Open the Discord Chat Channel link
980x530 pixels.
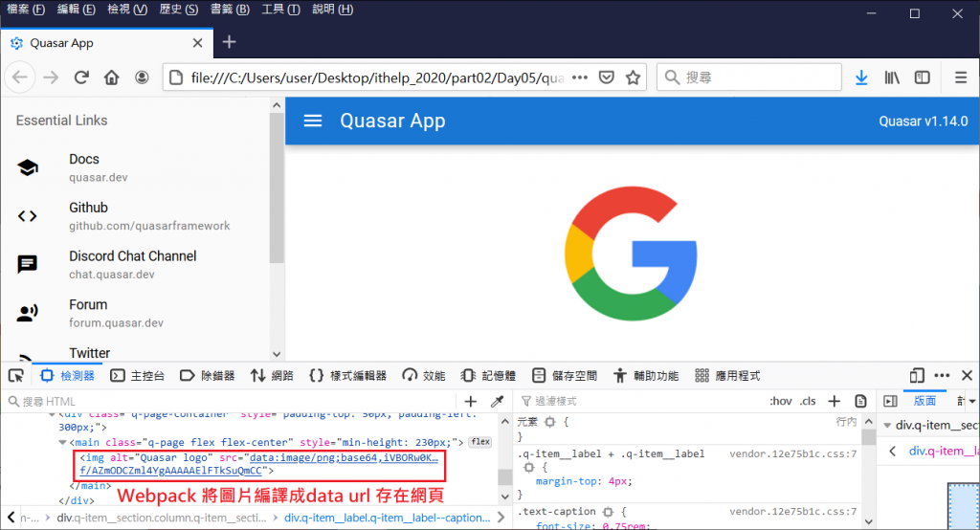click(x=135, y=264)
